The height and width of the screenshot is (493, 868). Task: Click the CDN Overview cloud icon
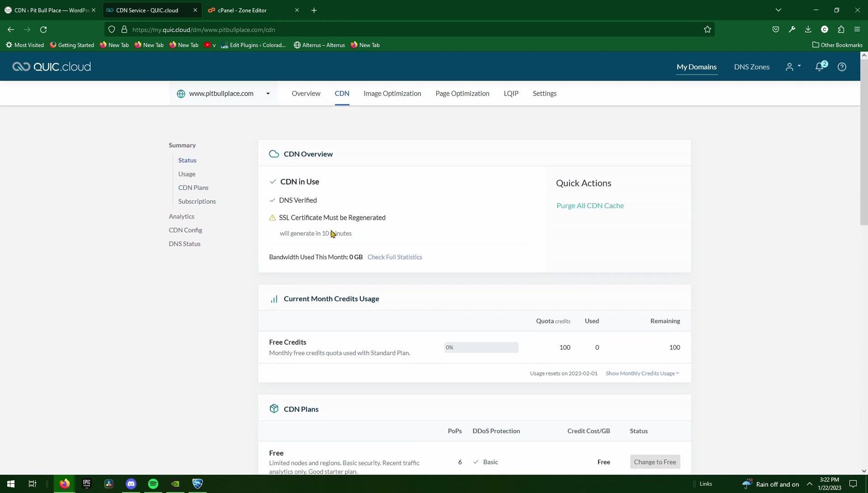(274, 154)
